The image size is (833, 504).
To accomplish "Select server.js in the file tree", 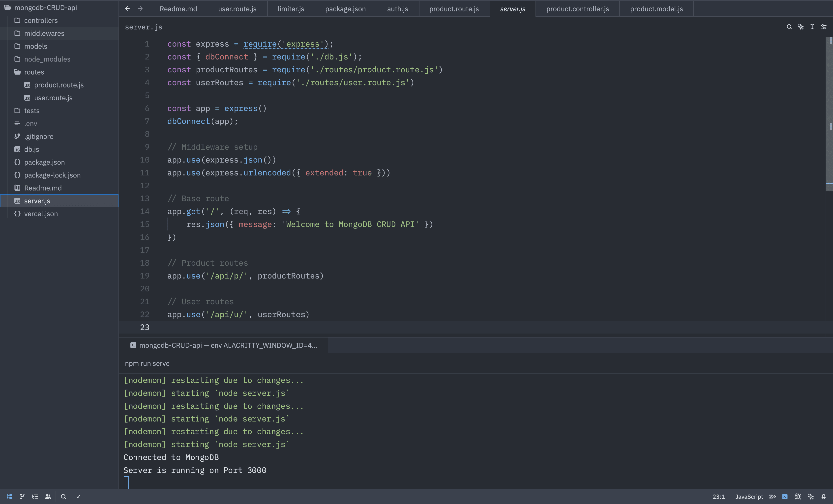I will coord(59,201).
